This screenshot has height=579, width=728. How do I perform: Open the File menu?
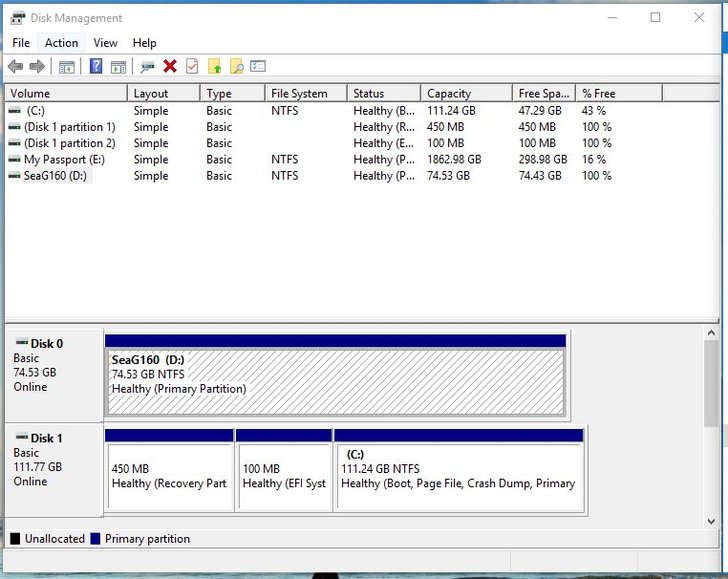(21, 43)
